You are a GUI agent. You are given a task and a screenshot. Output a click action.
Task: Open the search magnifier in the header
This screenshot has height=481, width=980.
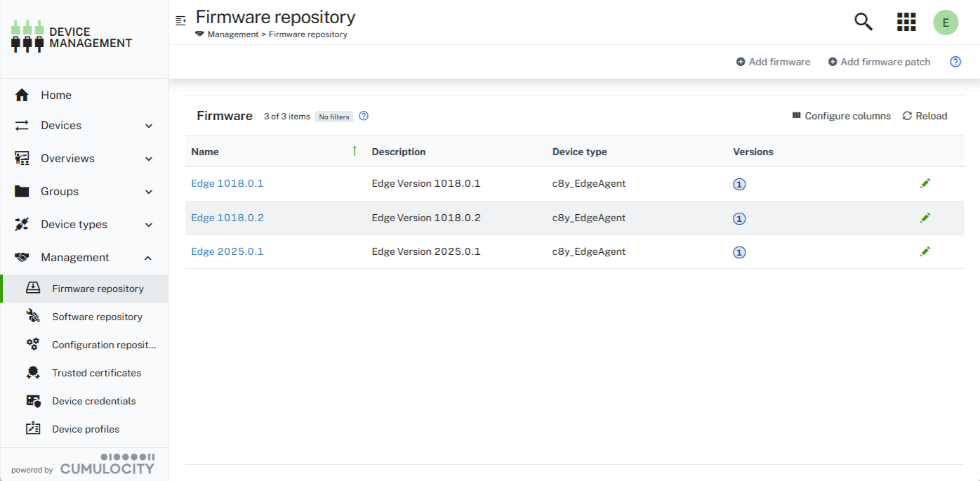pyautogui.click(x=863, y=22)
